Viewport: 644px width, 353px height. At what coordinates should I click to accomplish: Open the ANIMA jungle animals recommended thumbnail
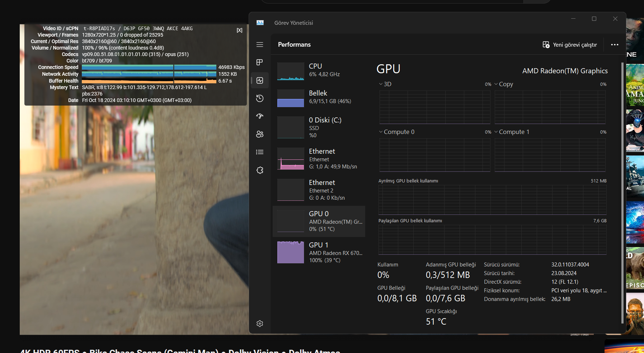click(635, 85)
